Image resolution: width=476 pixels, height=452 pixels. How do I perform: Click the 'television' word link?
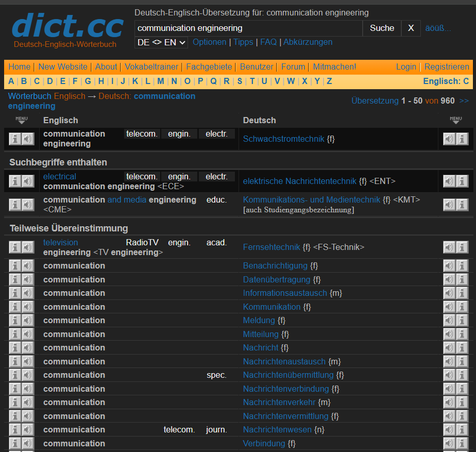pos(60,242)
